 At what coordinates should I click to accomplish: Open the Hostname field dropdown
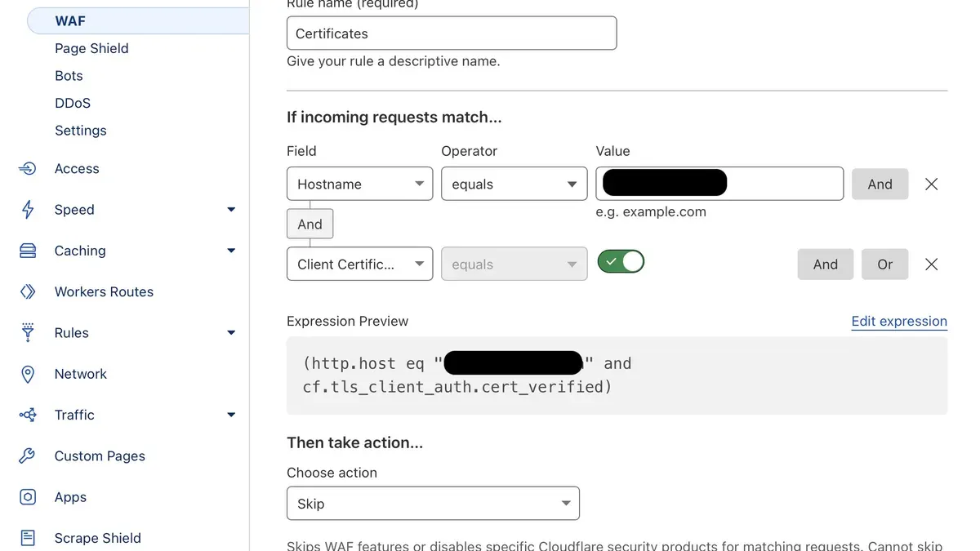click(359, 184)
